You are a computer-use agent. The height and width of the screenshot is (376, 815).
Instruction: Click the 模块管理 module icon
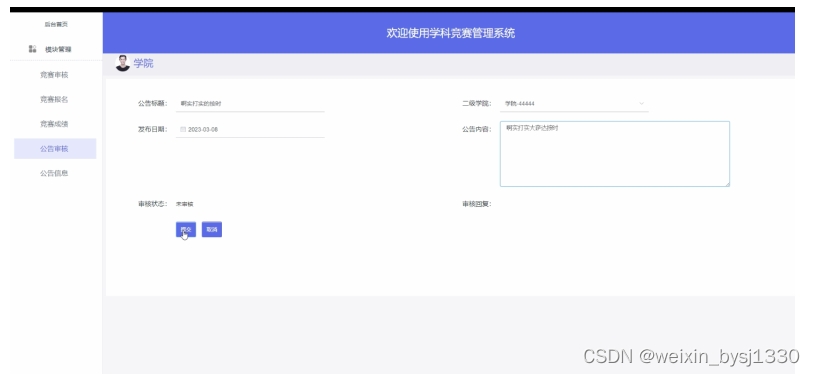32,49
